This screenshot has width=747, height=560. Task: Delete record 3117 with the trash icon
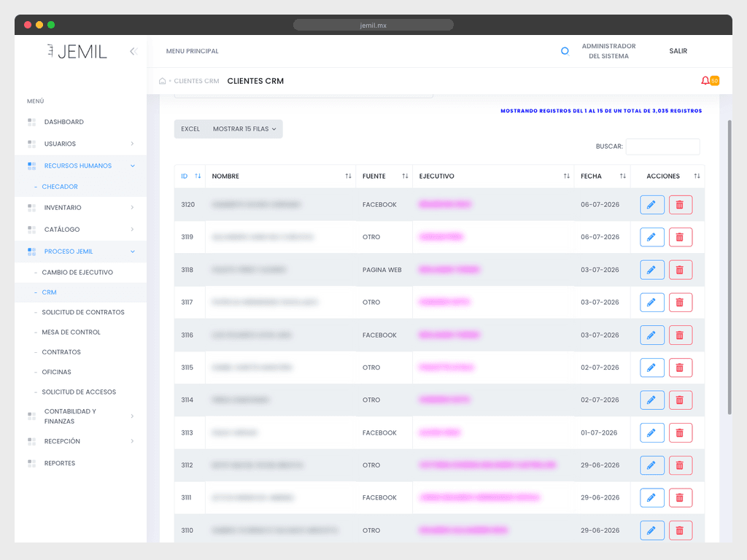(681, 303)
